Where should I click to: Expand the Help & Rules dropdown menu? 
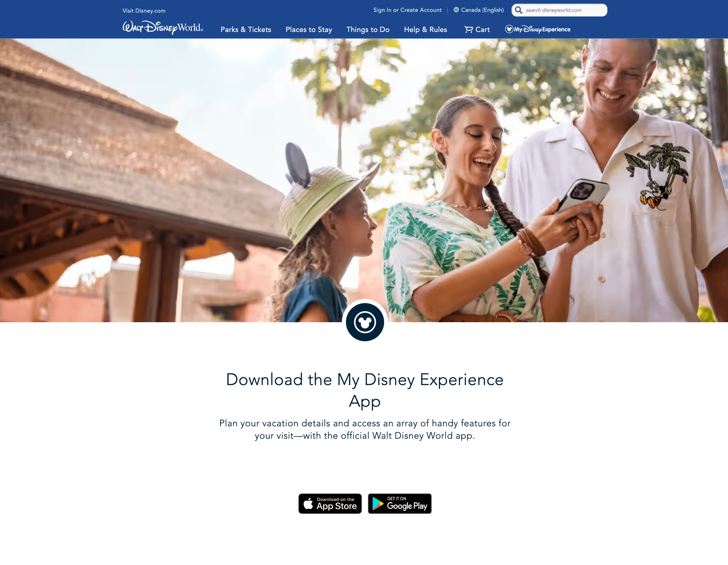(x=425, y=29)
